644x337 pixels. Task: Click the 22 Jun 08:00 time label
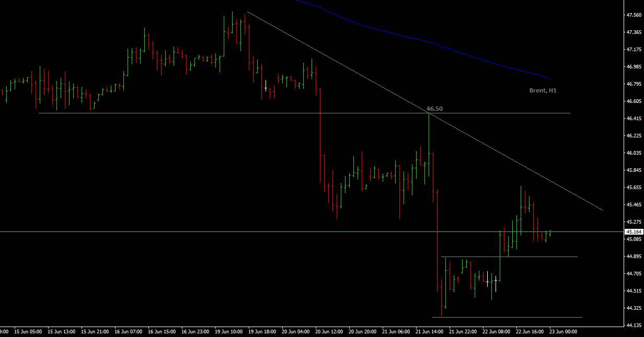click(x=496, y=331)
